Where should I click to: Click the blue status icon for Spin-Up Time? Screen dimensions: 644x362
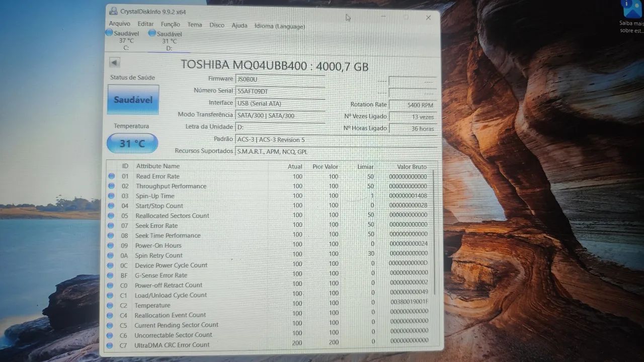click(x=111, y=196)
